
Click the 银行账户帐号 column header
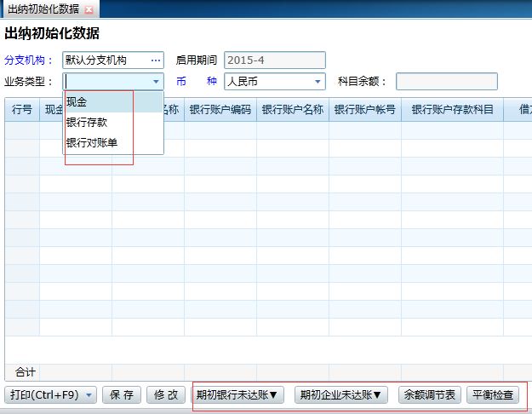pyautogui.click(x=365, y=110)
